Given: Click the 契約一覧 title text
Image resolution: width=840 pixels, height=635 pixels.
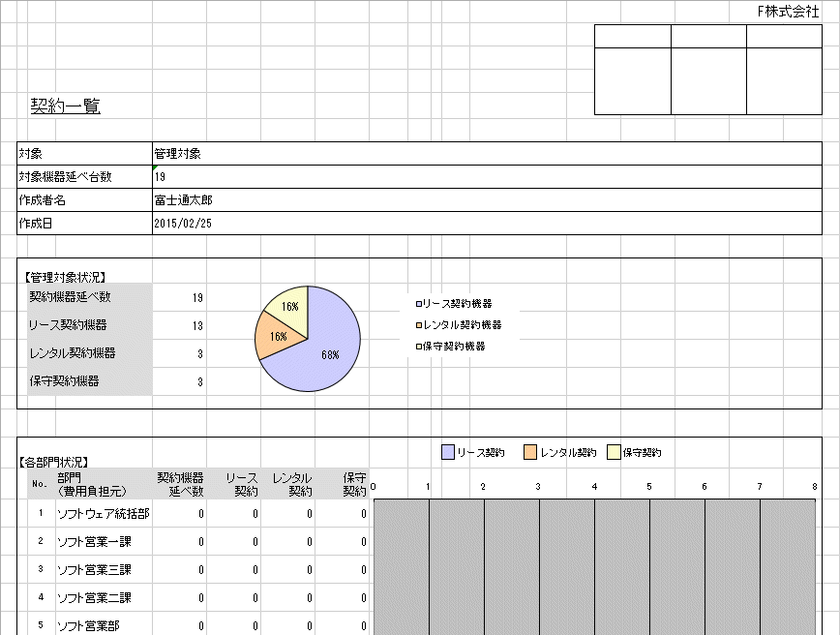Looking at the screenshot, I should [x=66, y=106].
